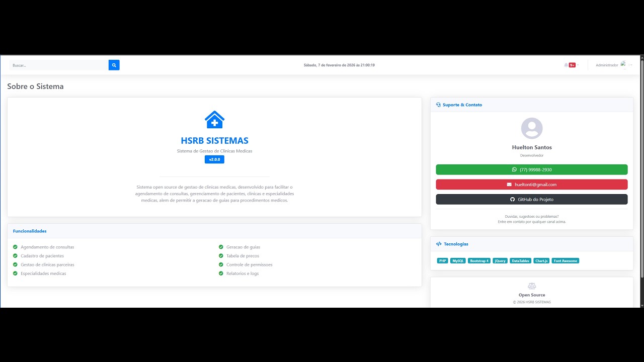Click the check icon beside Geracao de guias
The height and width of the screenshot is (362, 644).
click(x=221, y=247)
